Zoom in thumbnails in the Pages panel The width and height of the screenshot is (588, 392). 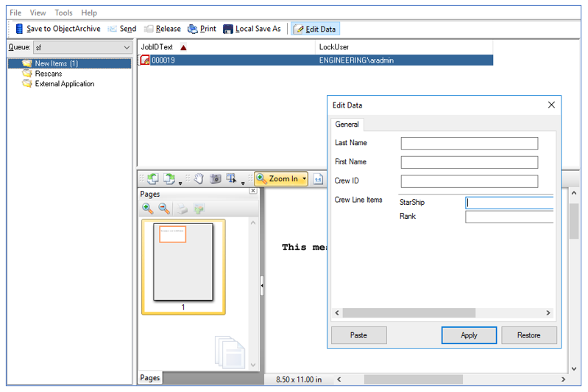(148, 209)
